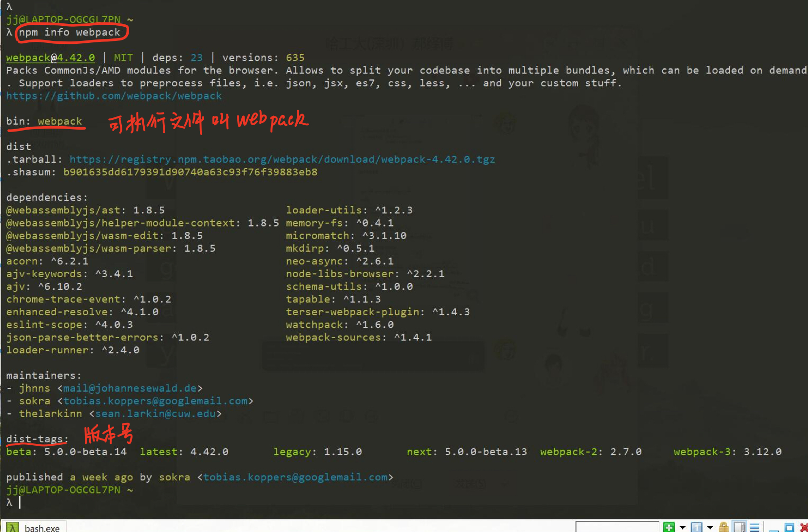The height and width of the screenshot is (532, 808).
Task: Open the new console dropdown arrow
Action: click(682, 527)
